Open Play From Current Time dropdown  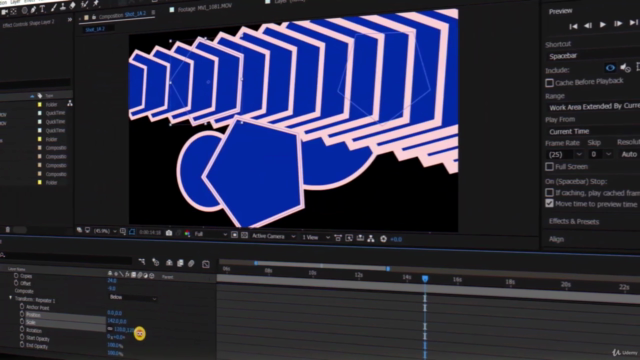(593, 131)
